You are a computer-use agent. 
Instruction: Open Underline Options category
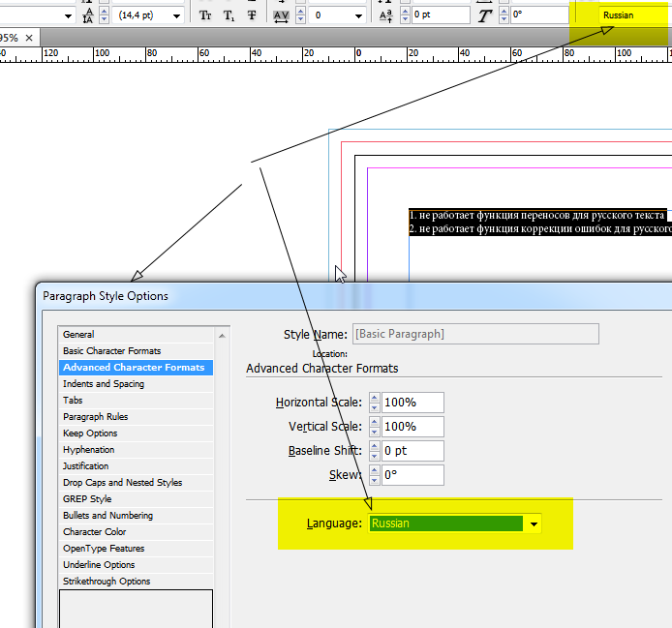tap(136, 565)
